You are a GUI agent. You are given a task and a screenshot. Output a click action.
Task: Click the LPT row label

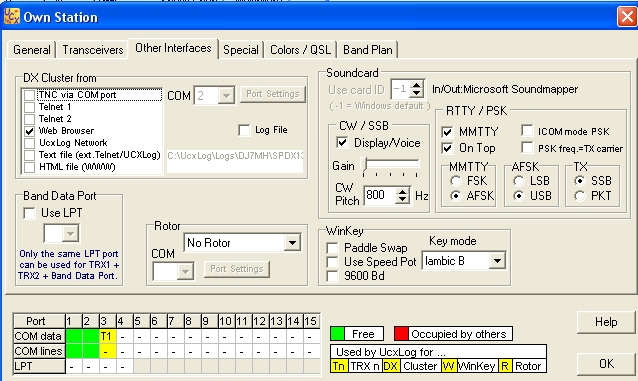[x=39, y=366]
